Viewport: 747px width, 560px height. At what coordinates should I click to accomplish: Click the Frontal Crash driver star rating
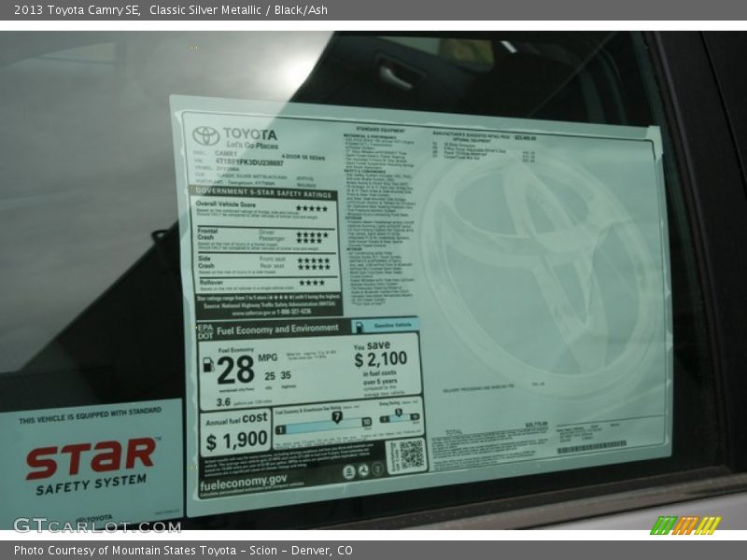coord(312,235)
